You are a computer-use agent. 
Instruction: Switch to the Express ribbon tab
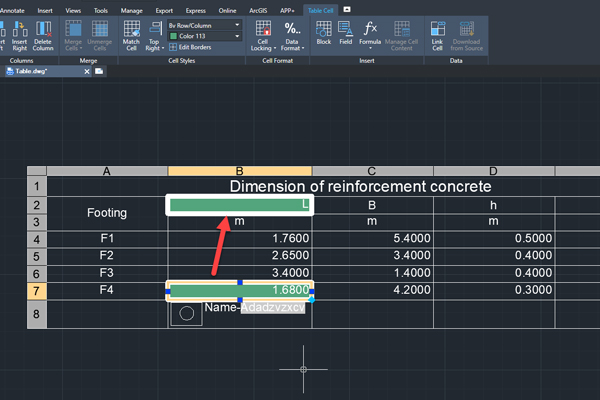pos(196,10)
